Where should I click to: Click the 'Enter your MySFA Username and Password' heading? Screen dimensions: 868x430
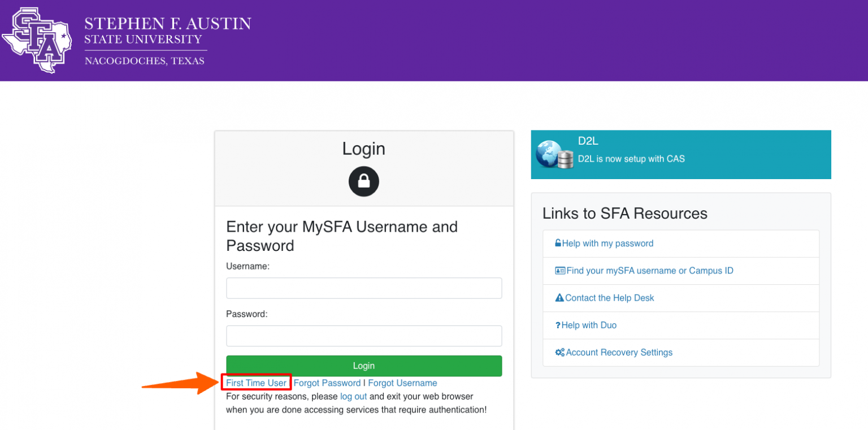click(x=342, y=236)
